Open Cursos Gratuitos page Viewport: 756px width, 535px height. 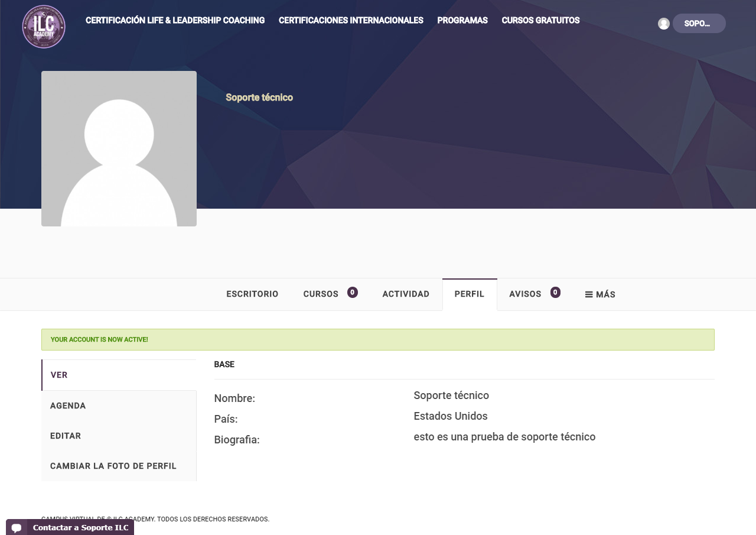point(540,21)
